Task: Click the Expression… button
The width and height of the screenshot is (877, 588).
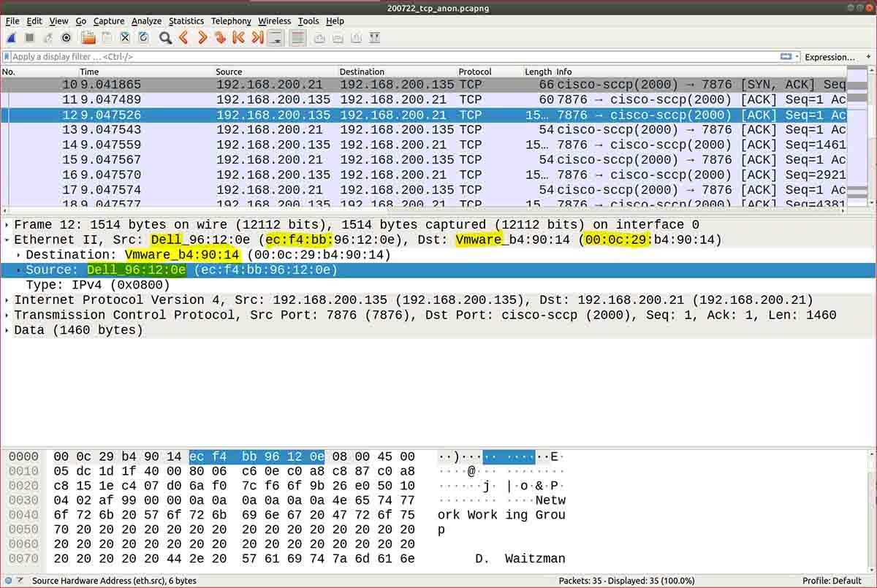Action: click(829, 57)
